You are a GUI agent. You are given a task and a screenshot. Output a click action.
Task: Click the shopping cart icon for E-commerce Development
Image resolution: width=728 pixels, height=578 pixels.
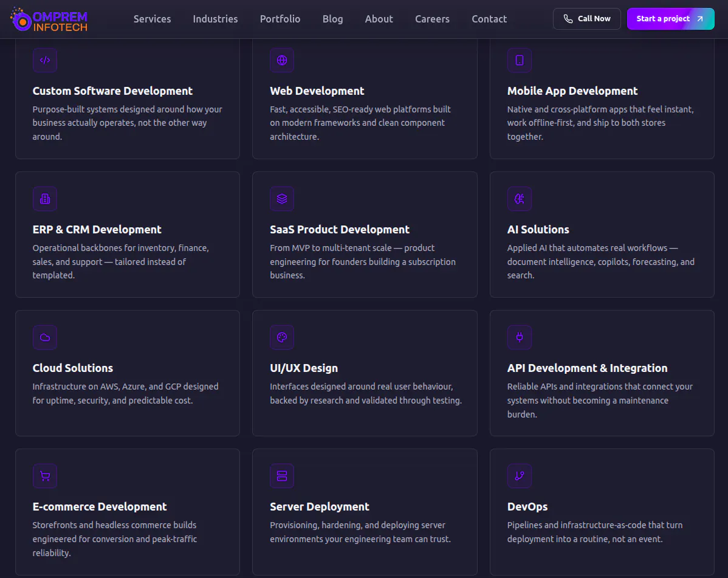[x=45, y=476]
